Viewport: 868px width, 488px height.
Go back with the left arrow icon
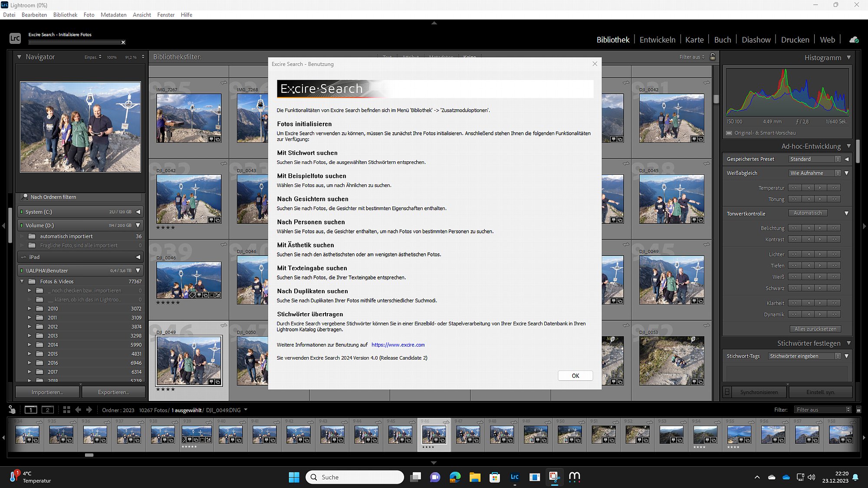coord(78,409)
